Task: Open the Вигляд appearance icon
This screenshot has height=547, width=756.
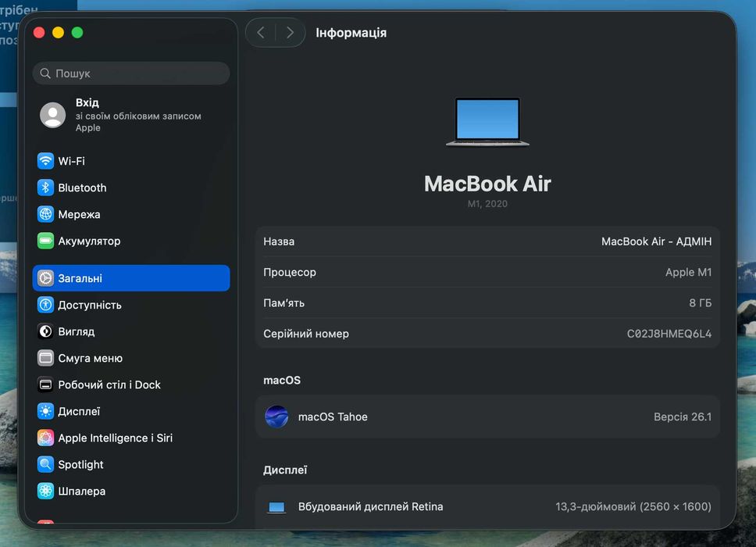Action: pyautogui.click(x=45, y=331)
